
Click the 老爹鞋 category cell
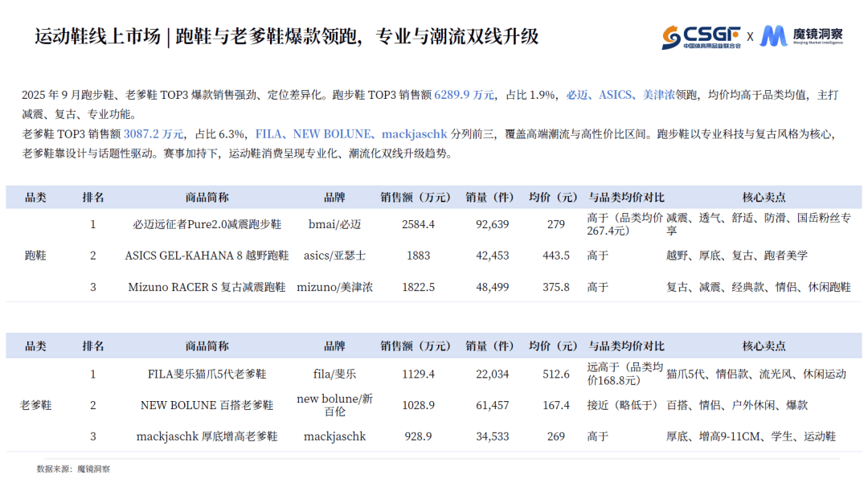click(35, 405)
